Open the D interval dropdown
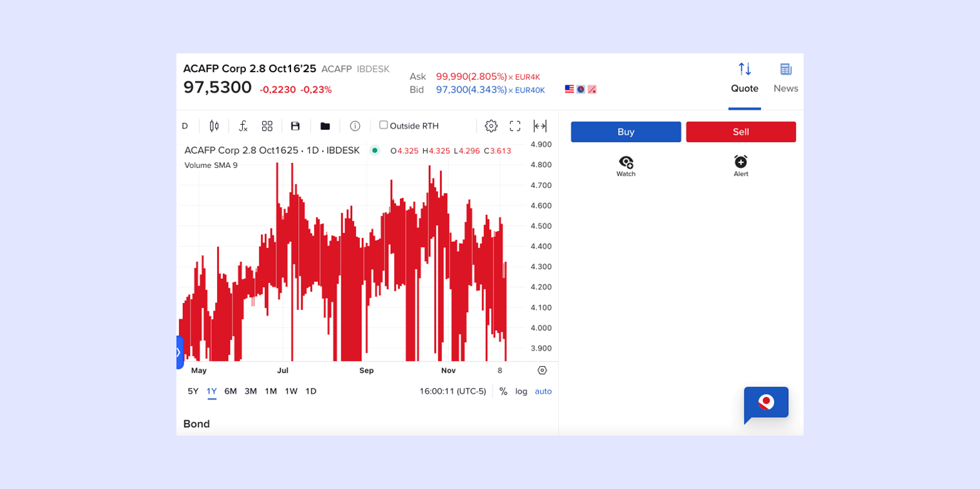 (185, 126)
